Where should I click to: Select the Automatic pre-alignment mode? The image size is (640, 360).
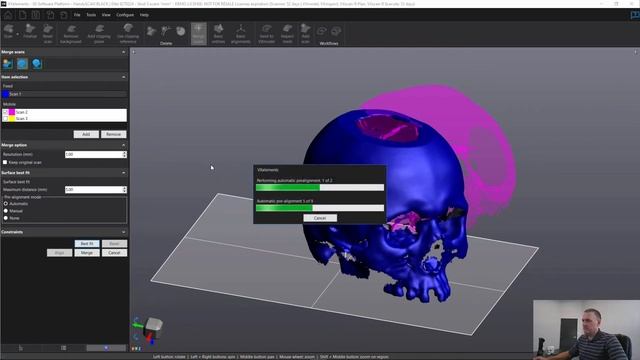(x=6, y=204)
